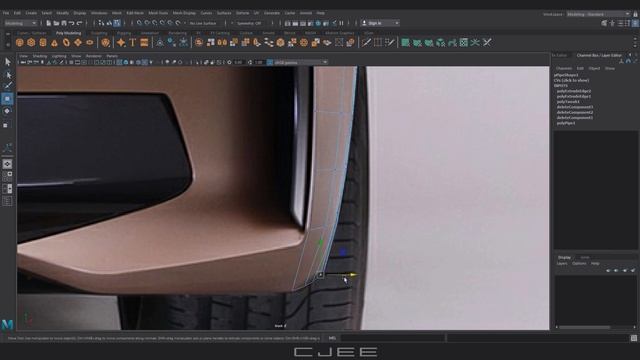Click the New Scene icon
The width and height of the screenshot is (640, 360).
click(x=49, y=23)
